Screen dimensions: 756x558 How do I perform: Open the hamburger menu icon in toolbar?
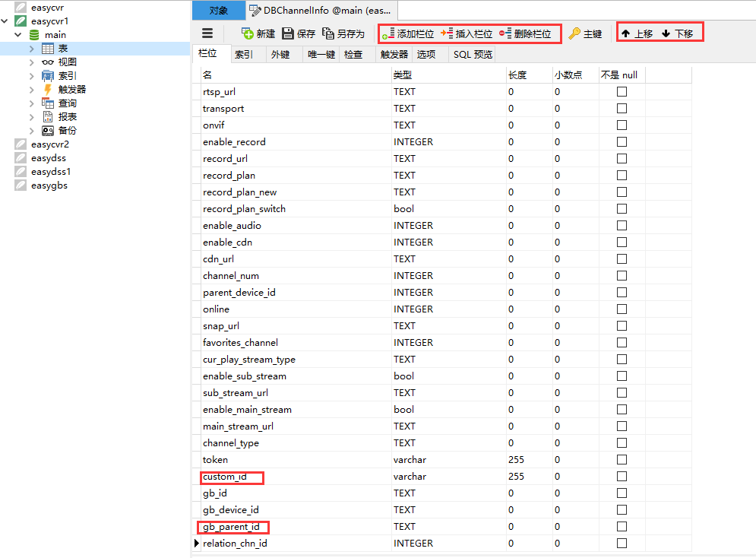[x=207, y=33]
